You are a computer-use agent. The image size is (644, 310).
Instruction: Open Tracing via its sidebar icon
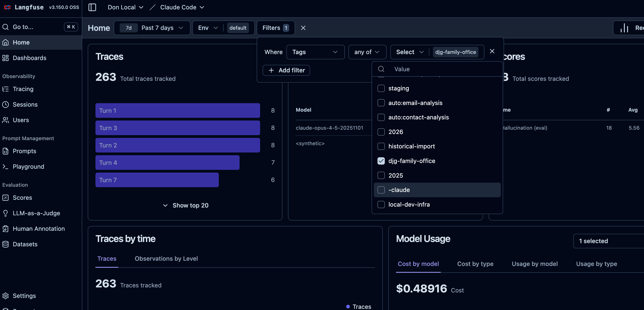tap(5, 89)
